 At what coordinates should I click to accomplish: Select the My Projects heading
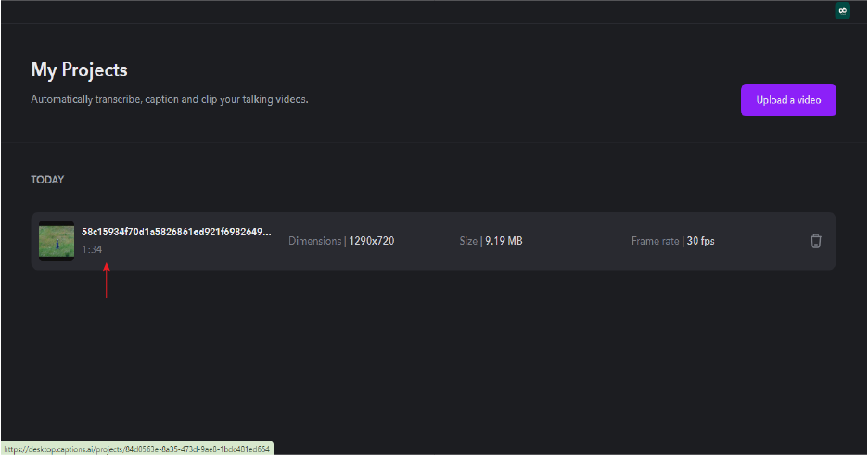tap(80, 70)
